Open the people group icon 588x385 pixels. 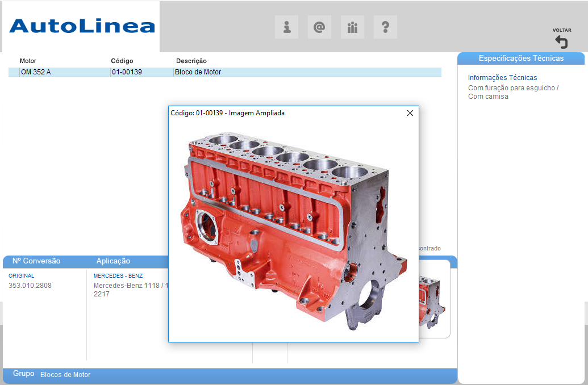[352, 27]
